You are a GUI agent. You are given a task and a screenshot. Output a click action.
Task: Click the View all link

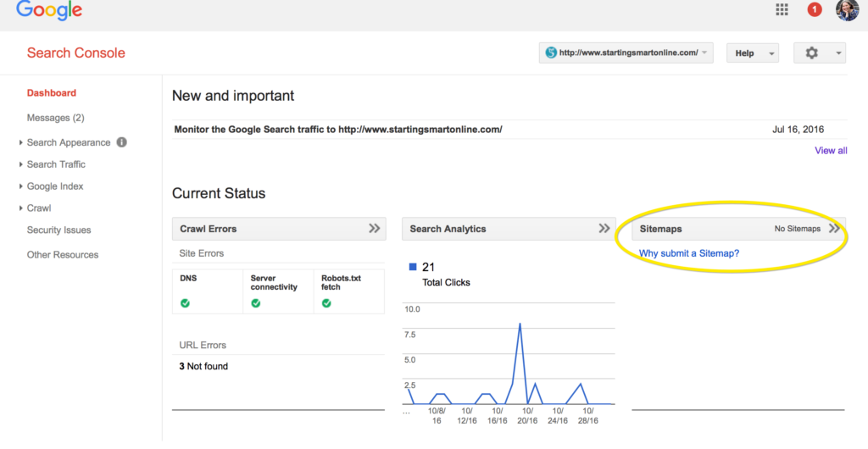click(x=831, y=151)
